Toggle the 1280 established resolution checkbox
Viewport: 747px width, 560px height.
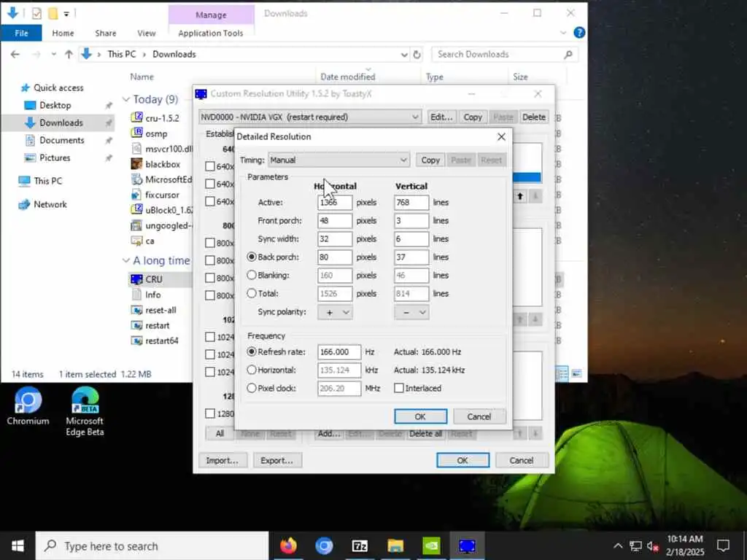[209, 413]
